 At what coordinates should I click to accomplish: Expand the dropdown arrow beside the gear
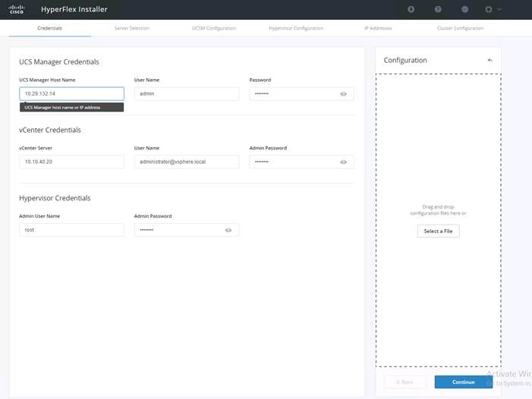pyautogui.click(x=499, y=9)
